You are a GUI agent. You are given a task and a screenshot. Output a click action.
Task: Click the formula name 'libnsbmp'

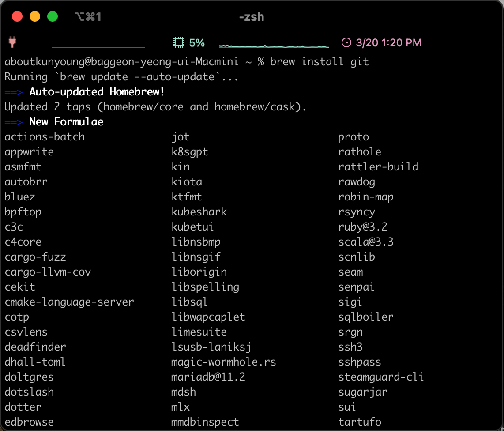[196, 242]
